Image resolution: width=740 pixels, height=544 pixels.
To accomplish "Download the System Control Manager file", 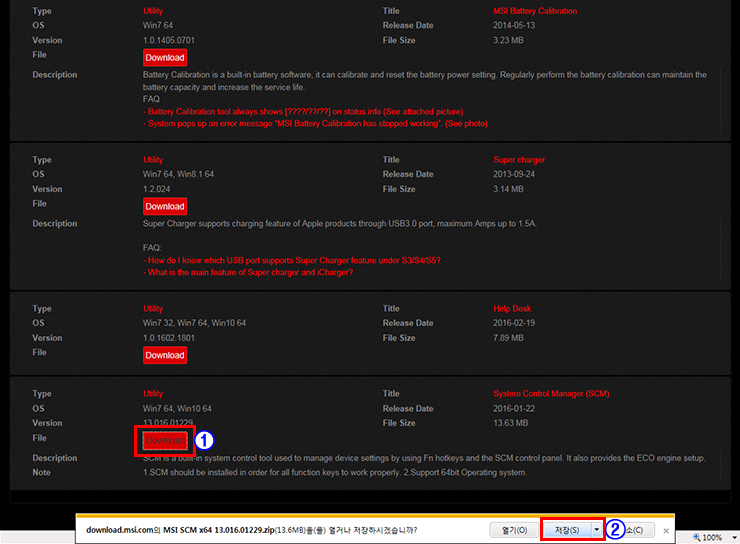I will tap(165, 440).
